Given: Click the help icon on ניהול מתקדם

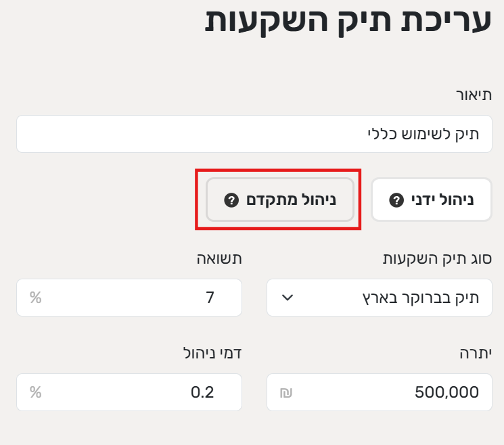Looking at the screenshot, I should (231, 200).
